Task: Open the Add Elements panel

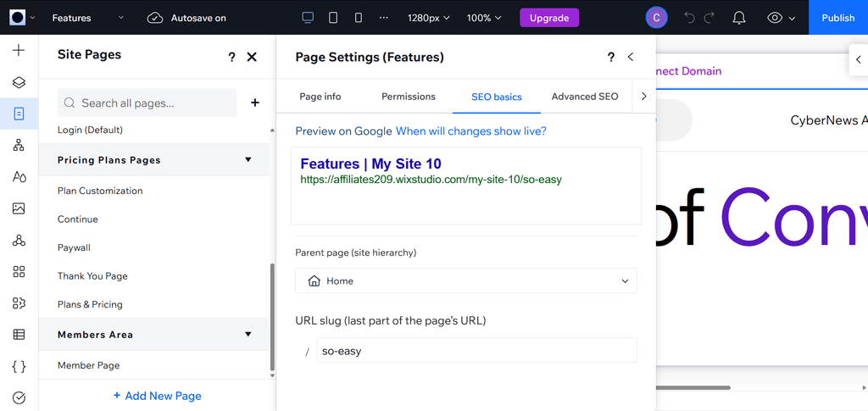Action: point(19,51)
